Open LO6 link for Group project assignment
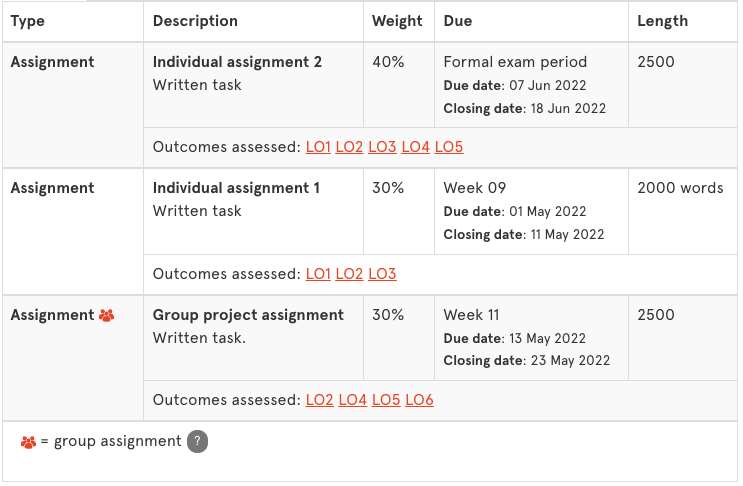This screenshot has height=486, width=743. coord(419,400)
